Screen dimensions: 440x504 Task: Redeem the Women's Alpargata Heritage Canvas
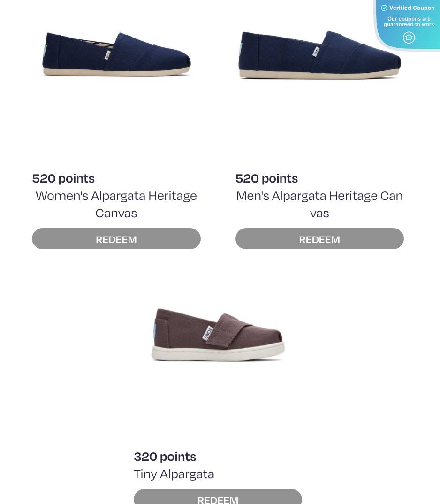tap(116, 238)
